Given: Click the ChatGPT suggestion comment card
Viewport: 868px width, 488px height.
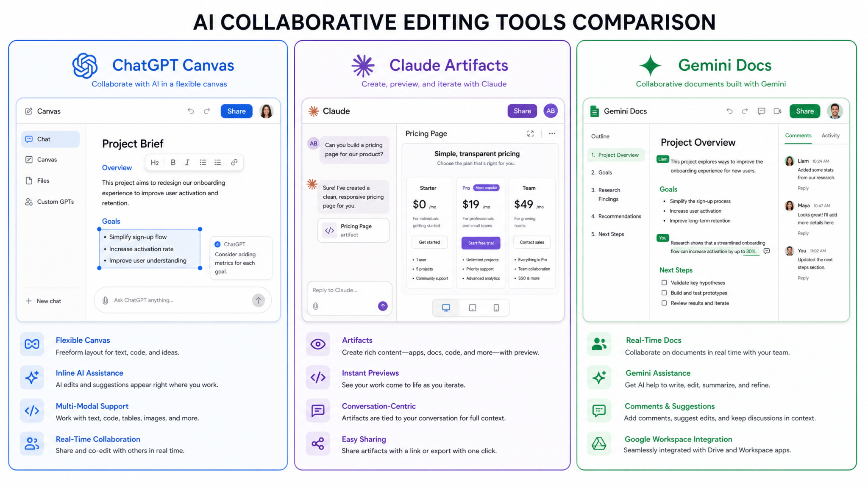Looking at the screenshot, I should pyautogui.click(x=241, y=258).
